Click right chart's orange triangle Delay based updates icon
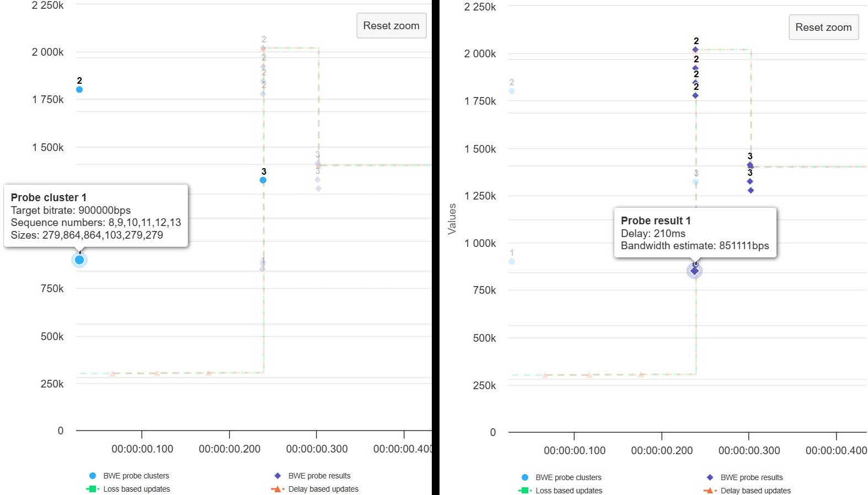 point(709,491)
